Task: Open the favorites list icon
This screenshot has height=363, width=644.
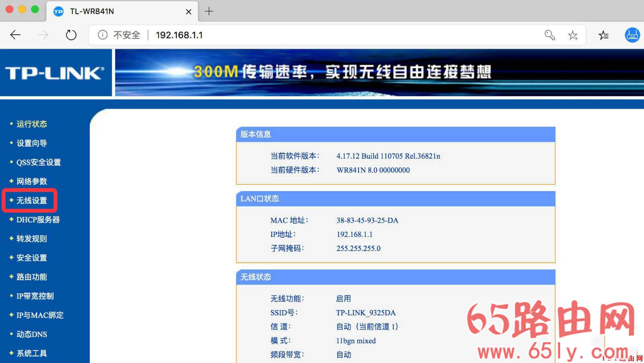Action: click(x=603, y=35)
